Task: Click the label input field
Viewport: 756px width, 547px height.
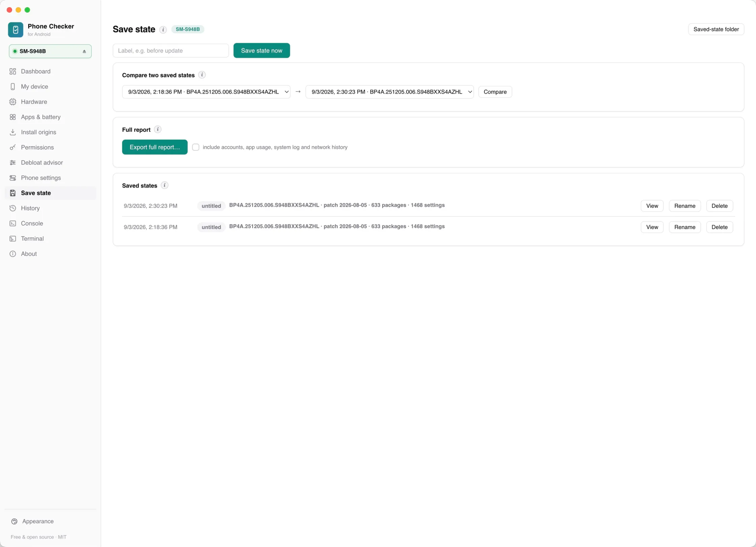Action: click(x=171, y=51)
